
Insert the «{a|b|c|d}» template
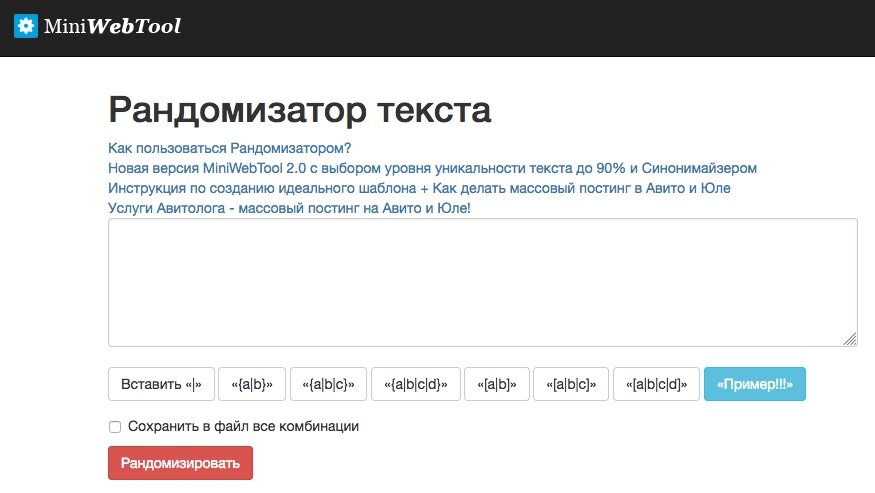pos(416,384)
